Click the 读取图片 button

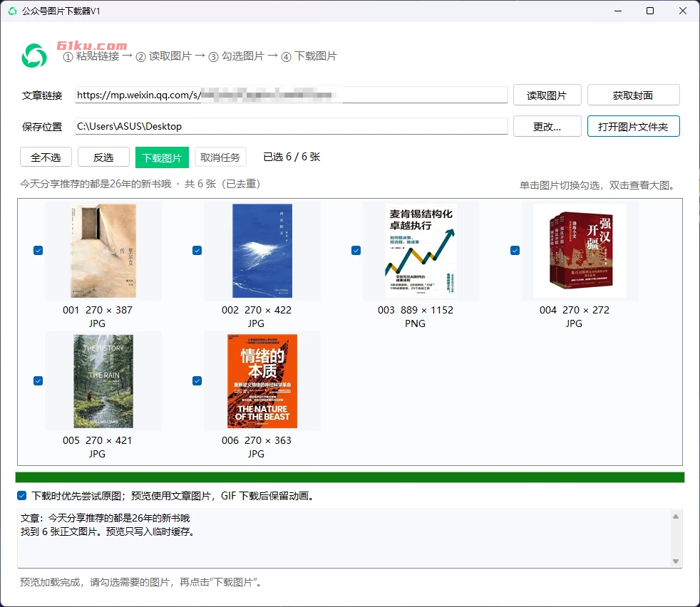547,95
